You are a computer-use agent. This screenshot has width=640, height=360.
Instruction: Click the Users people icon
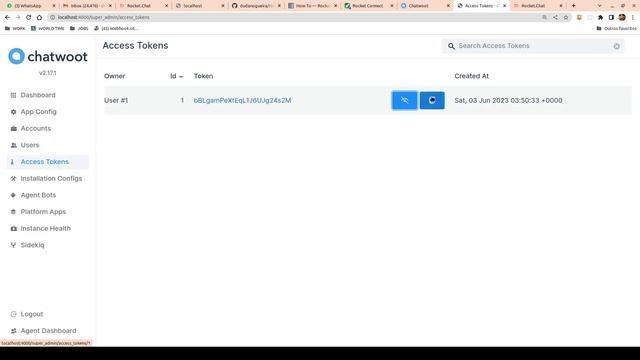13,145
